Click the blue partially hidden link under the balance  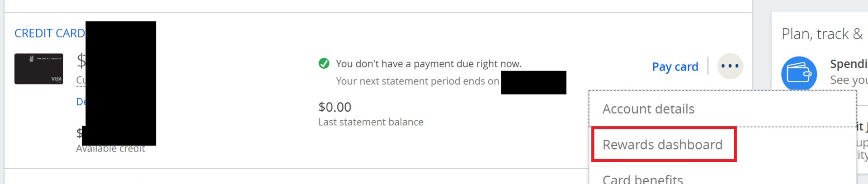pos(80,102)
